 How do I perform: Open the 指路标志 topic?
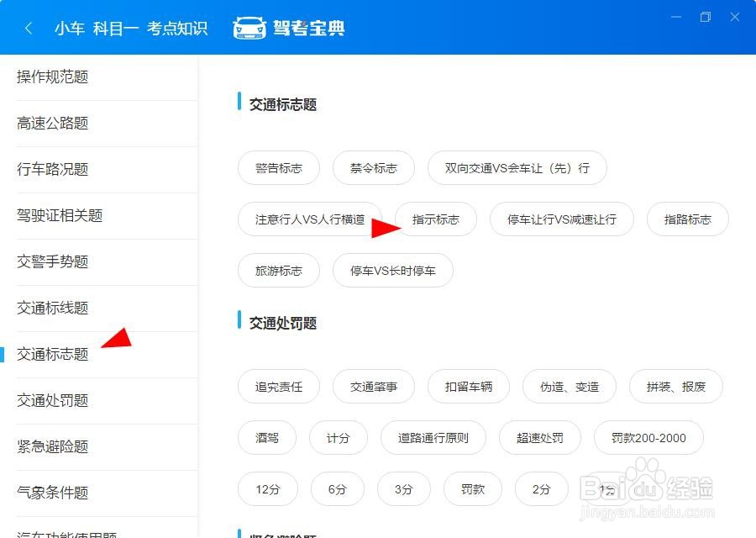pyautogui.click(x=687, y=219)
